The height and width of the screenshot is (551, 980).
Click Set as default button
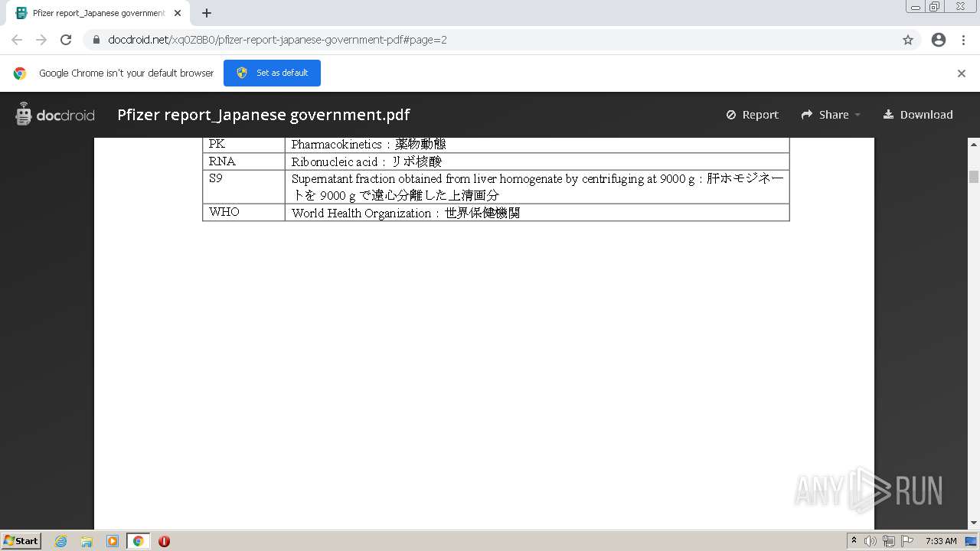[x=272, y=73]
